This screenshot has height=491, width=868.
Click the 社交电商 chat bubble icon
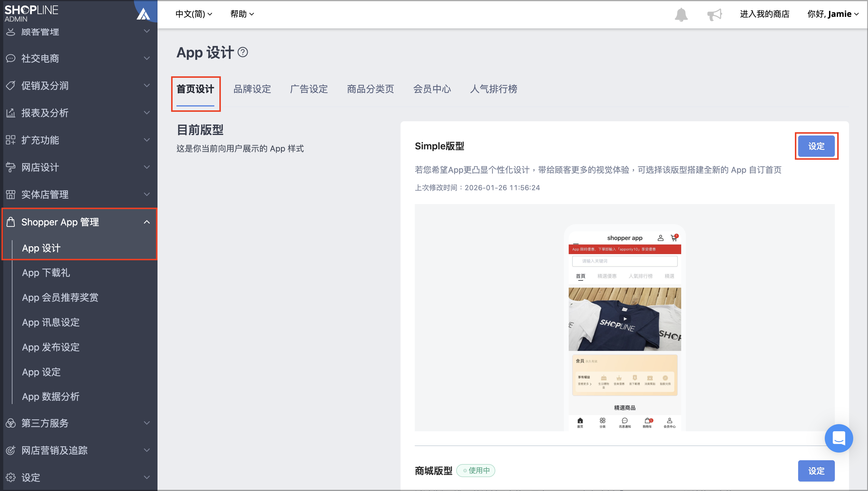[11, 58]
